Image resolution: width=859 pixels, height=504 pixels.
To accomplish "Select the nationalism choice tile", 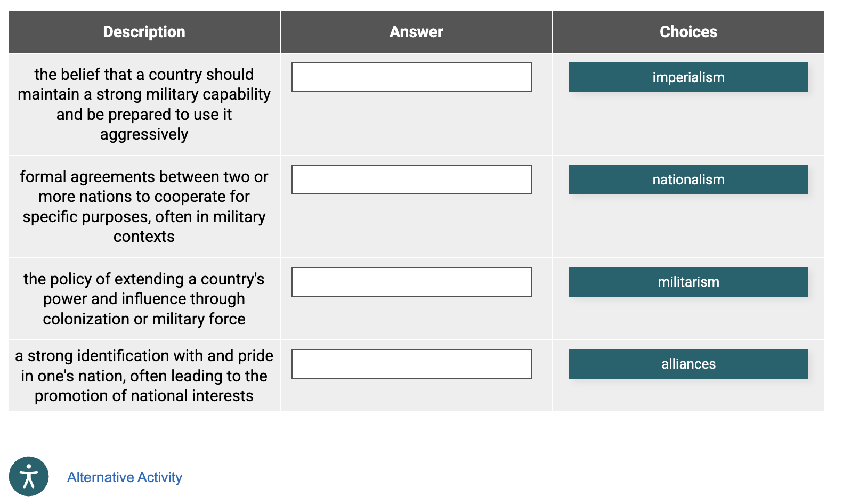I will [688, 180].
